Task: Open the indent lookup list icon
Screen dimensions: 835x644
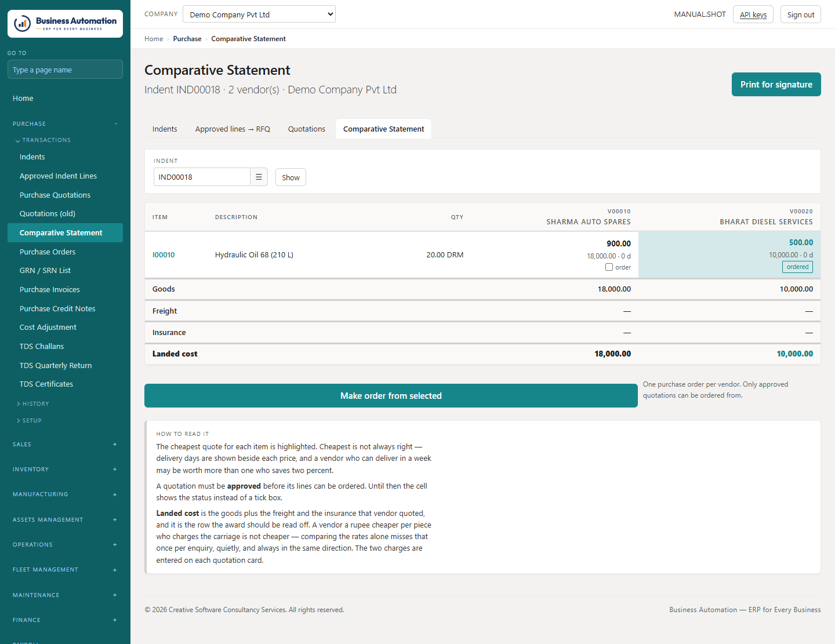Action: tap(259, 177)
